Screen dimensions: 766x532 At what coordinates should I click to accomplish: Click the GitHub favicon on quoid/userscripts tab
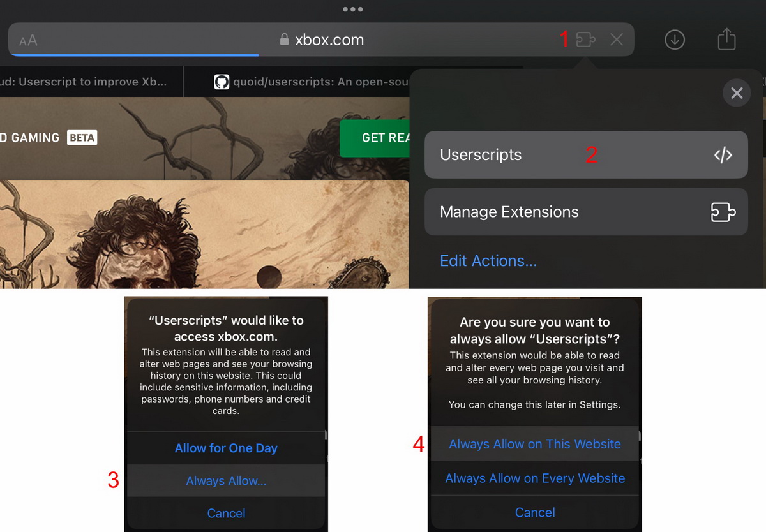pyautogui.click(x=222, y=82)
